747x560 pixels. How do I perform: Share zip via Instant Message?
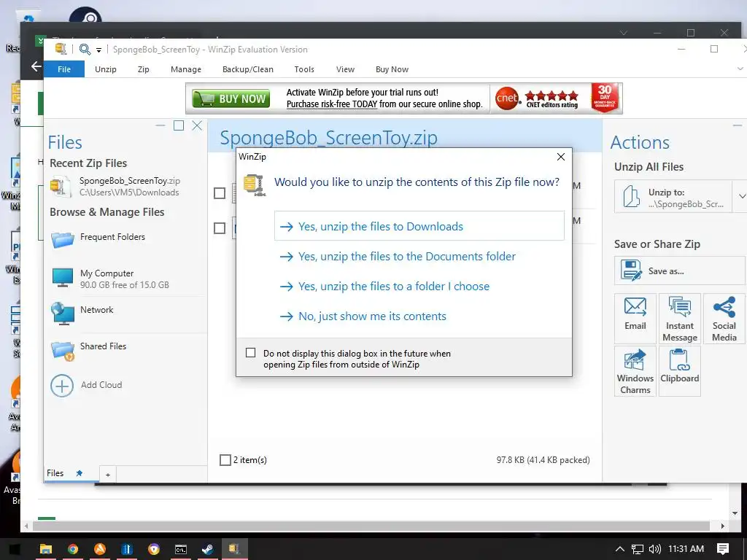pyautogui.click(x=679, y=318)
